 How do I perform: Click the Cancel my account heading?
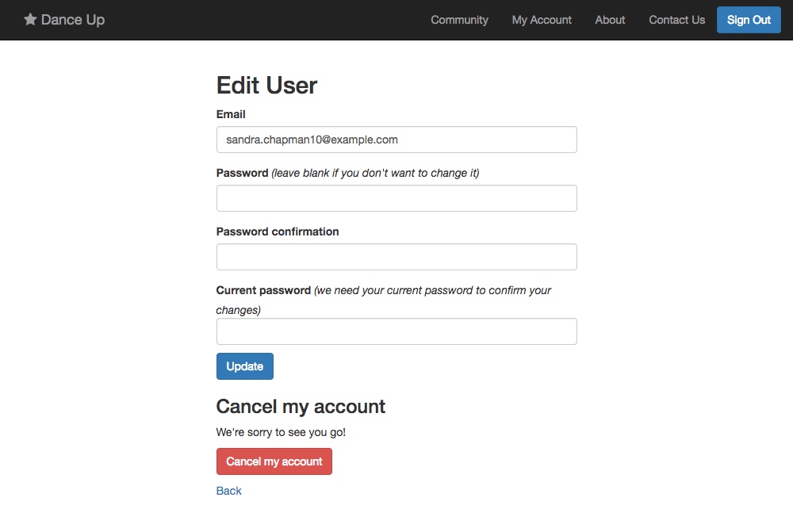point(301,406)
